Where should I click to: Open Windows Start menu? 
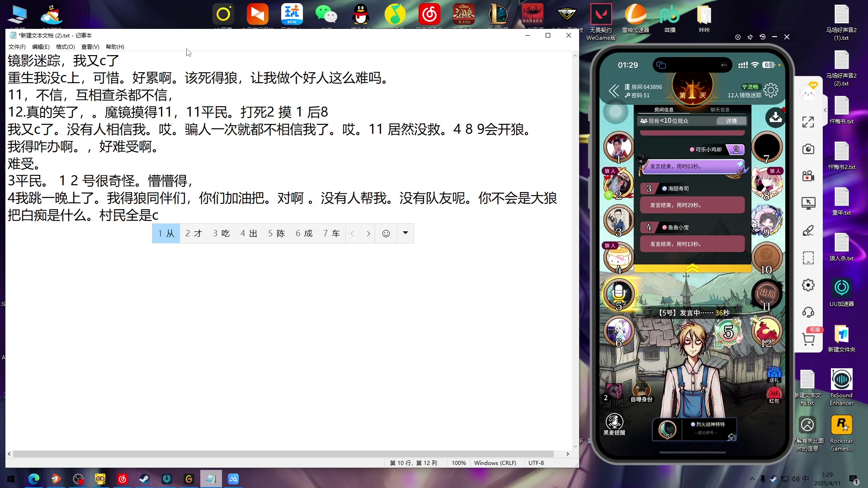(11, 479)
